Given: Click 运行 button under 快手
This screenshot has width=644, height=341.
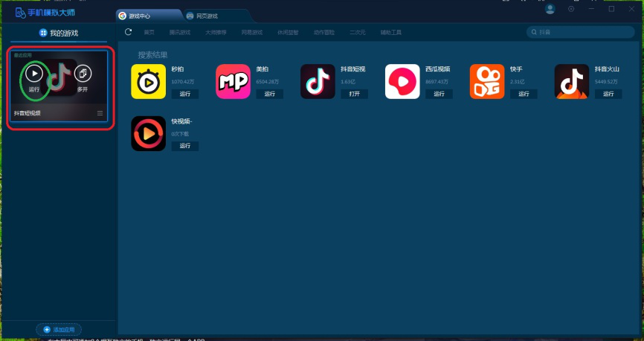Looking at the screenshot, I should coord(524,94).
